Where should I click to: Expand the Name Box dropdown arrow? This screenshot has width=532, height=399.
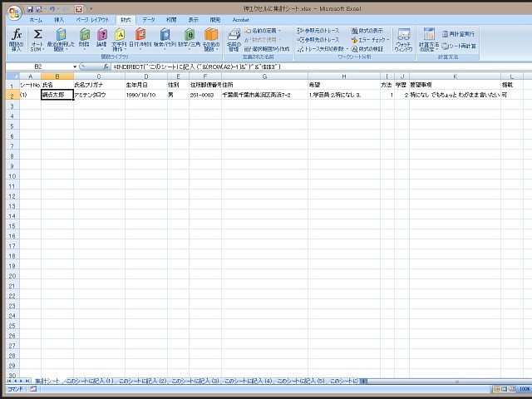point(76,66)
